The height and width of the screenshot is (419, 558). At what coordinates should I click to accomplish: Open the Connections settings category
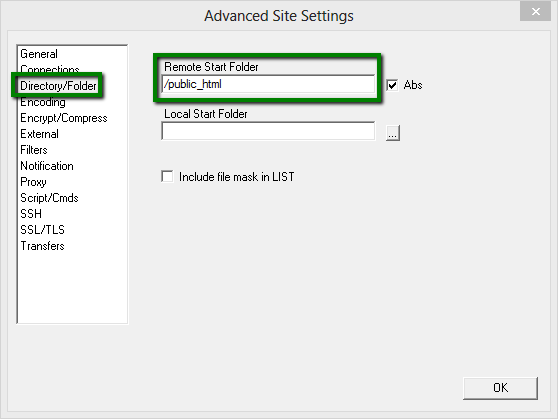tap(50, 69)
